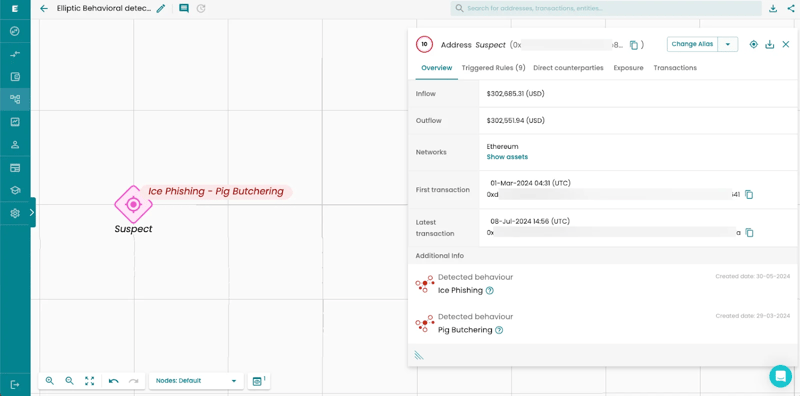Open the Triggered Rules (9) tab
The image size is (800, 396).
[493, 68]
